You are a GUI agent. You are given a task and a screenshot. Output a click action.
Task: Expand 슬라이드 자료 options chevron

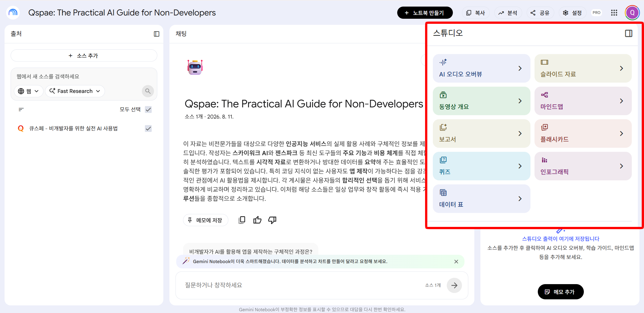621,68
